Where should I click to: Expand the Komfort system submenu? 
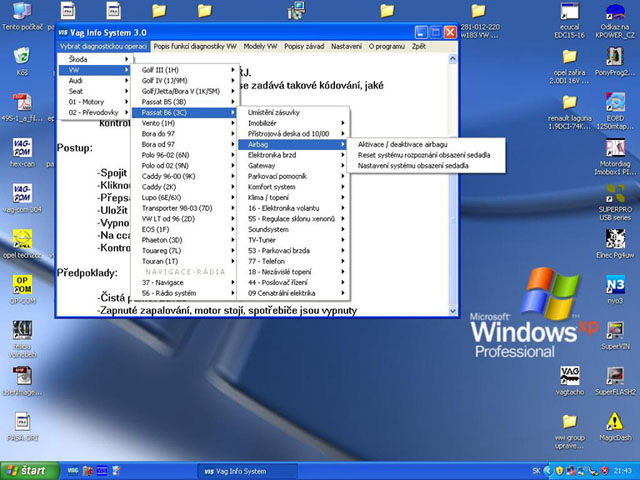[x=293, y=187]
